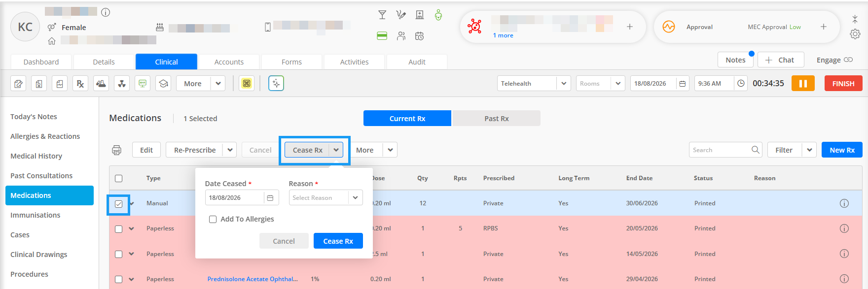Enable the Add To Allergies checkbox

pos(213,219)
